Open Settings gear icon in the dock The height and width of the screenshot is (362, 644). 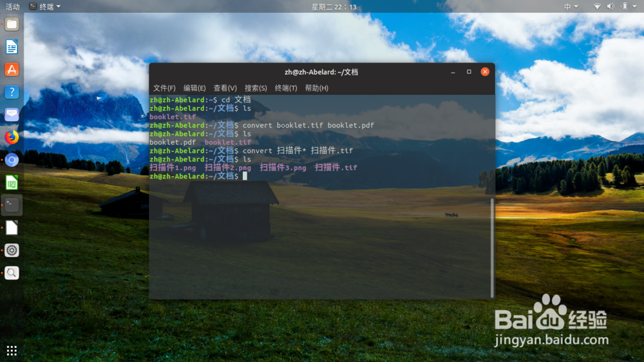tap(12, 250)
